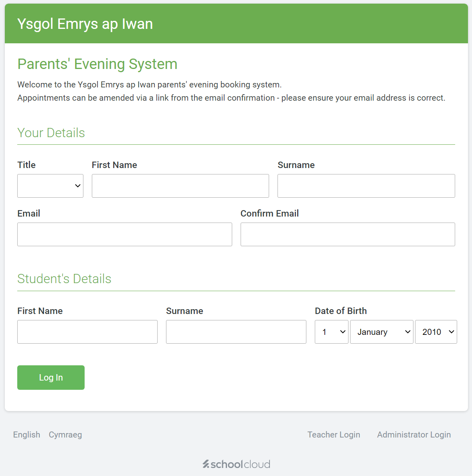
Task: Click the Student's Details section heading
Action: coord(64,279)
